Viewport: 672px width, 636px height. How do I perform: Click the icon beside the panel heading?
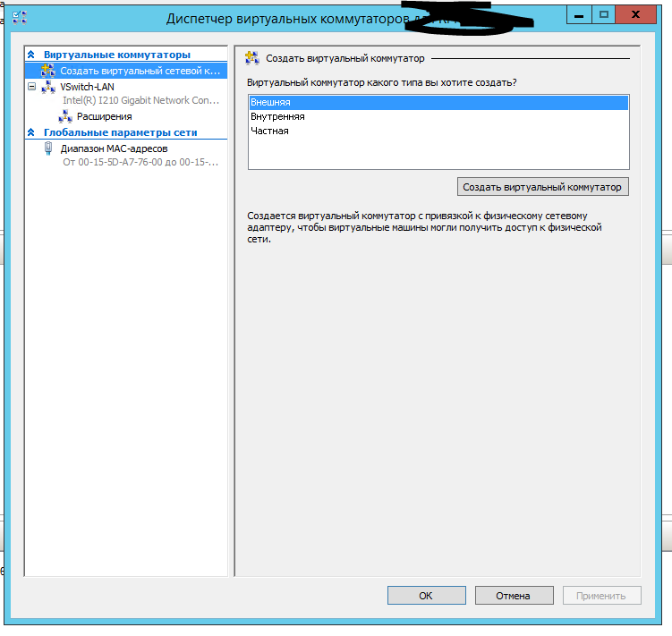tap(252, 59)
